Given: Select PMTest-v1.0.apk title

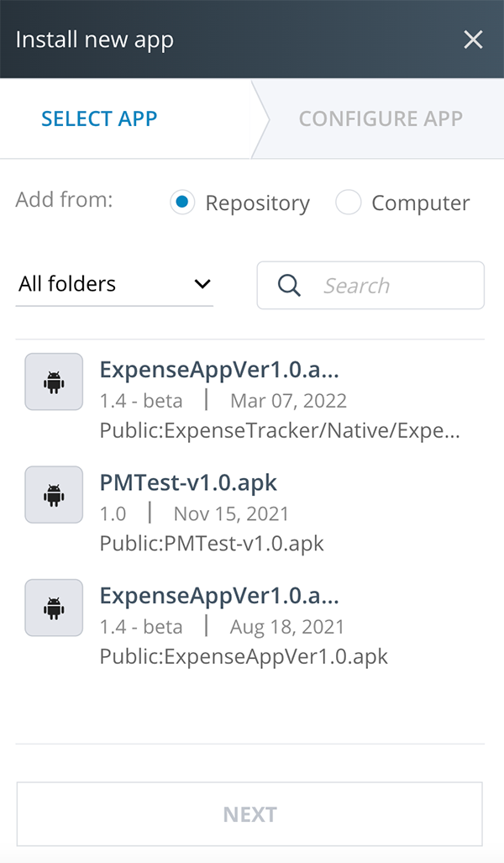Looking at the screenshot, I should [188, 482].
